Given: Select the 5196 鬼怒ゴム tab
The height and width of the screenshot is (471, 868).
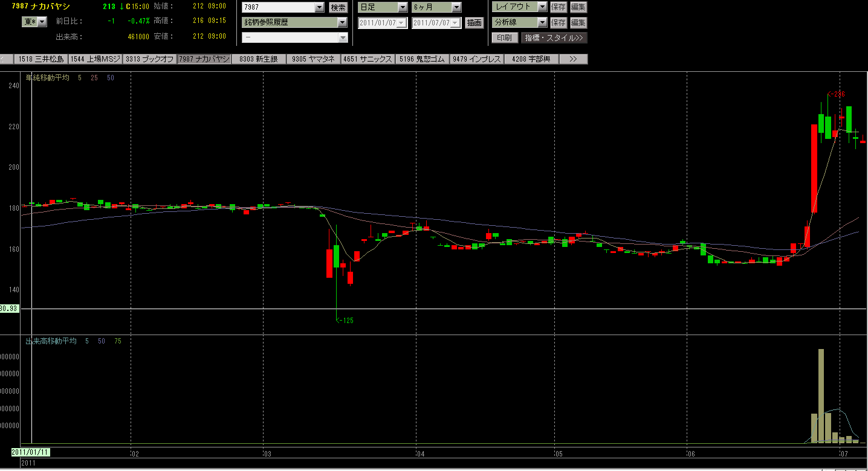Looking at the screenshot, I should (x=422, y=59).
